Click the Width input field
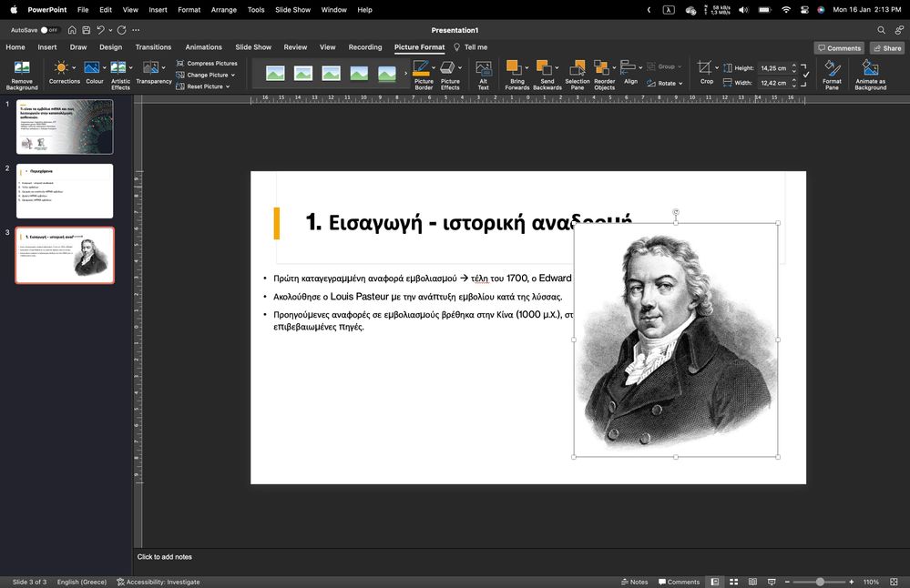Image resolution: width=910 pixels, height=588 pixels. pyautogui.click(x=774, y=83)
